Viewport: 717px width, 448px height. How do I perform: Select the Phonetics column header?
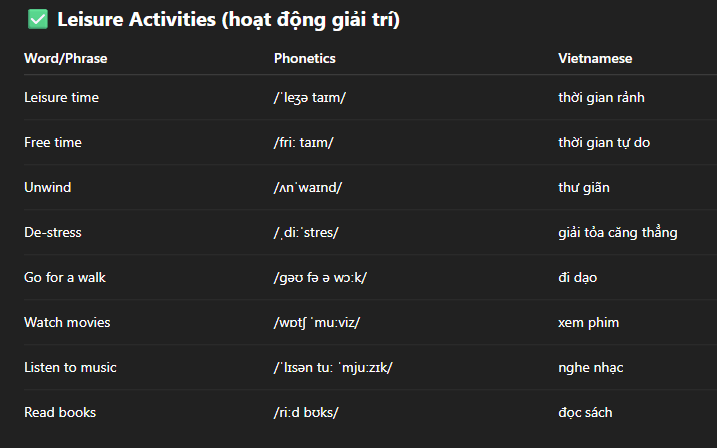[305, 59]
